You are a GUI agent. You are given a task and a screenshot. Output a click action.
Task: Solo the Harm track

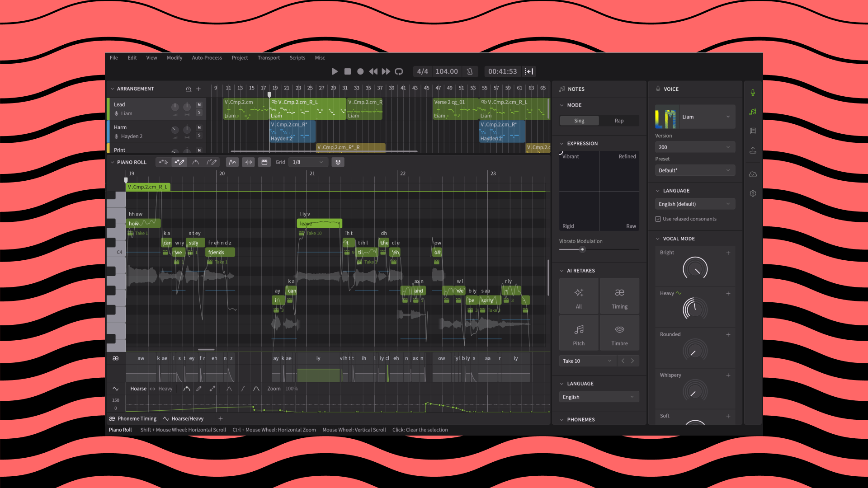(199, 136)
